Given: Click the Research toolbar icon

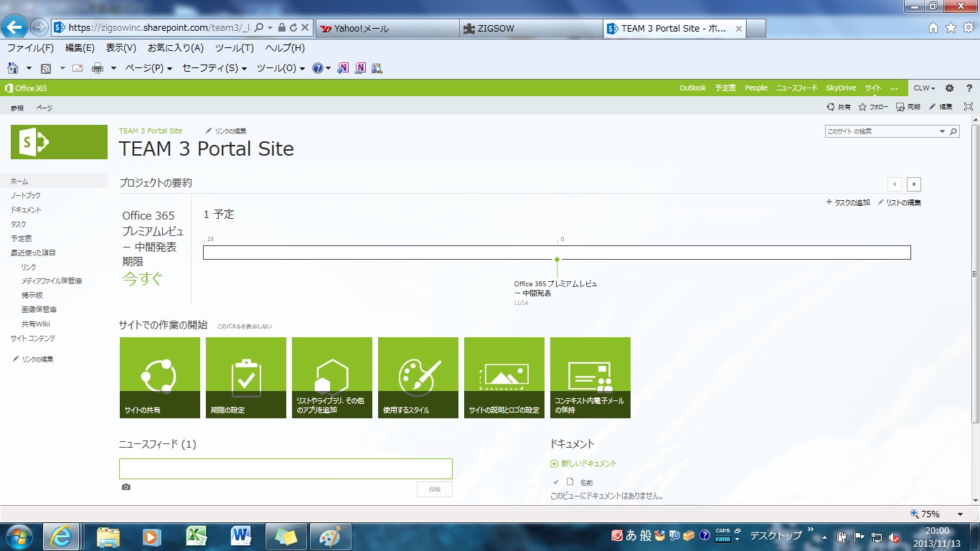Looking at the screenshot, I should 377,68.
